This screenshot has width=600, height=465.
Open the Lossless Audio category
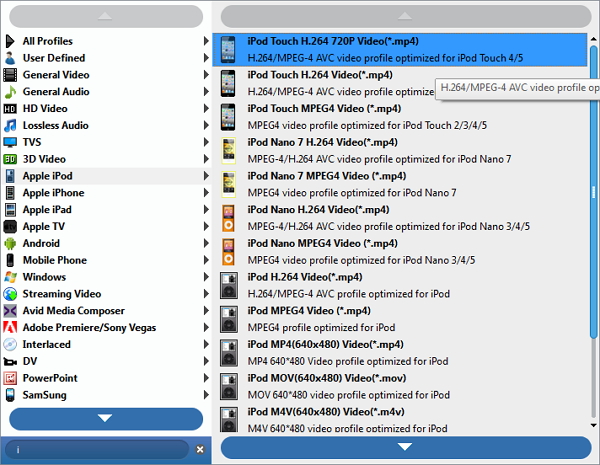point(107,126)
